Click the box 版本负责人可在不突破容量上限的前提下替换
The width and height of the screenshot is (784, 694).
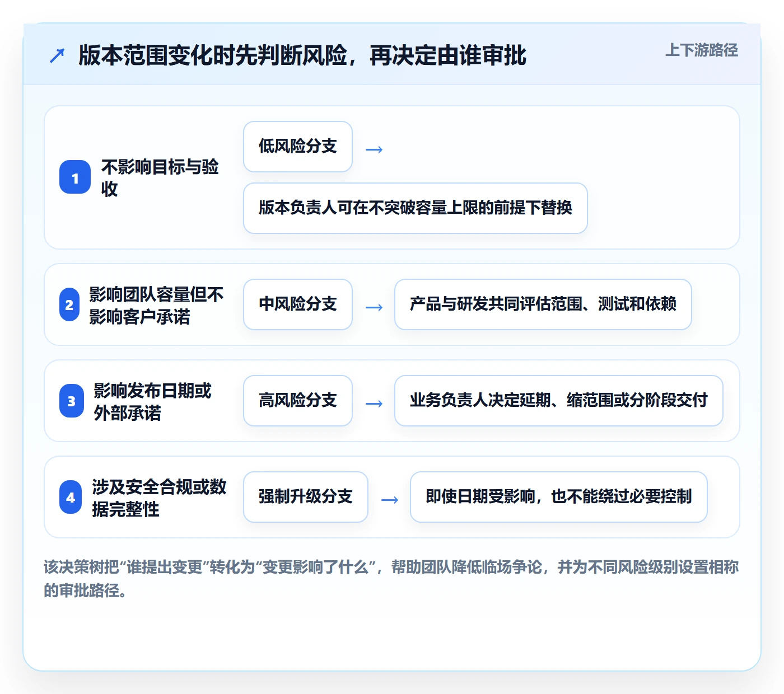tap(416, 208)
